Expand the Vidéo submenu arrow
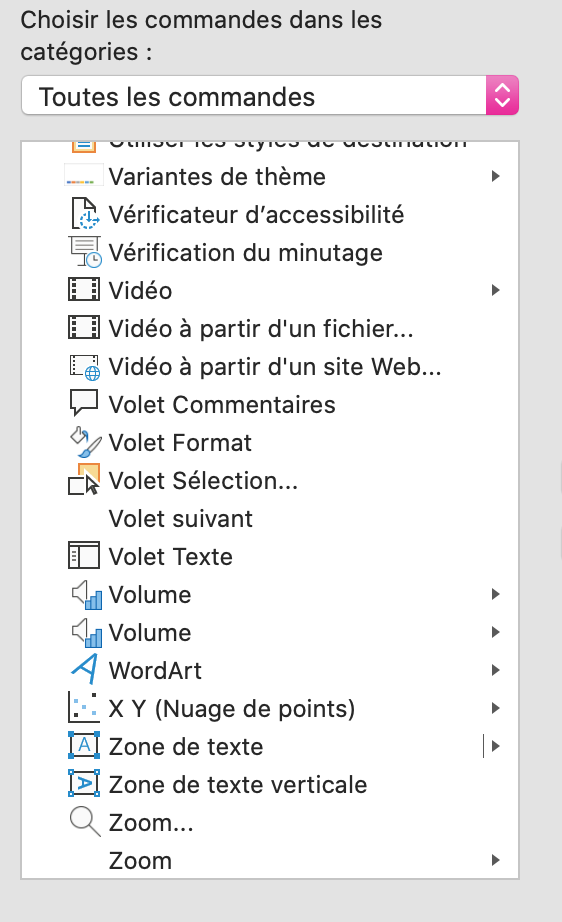Viewport: 562px width, 922px height. 496,290
